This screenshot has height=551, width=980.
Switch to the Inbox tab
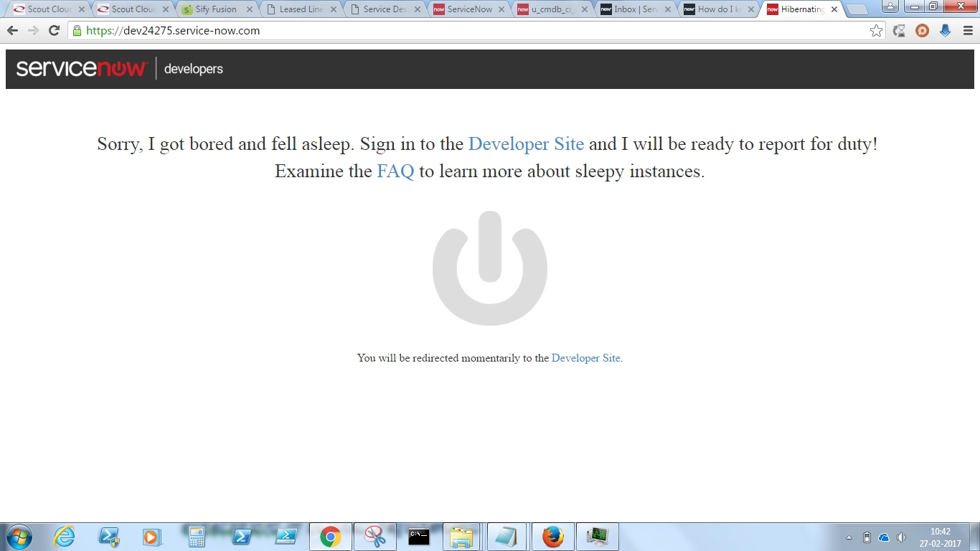tap(636, 9)
